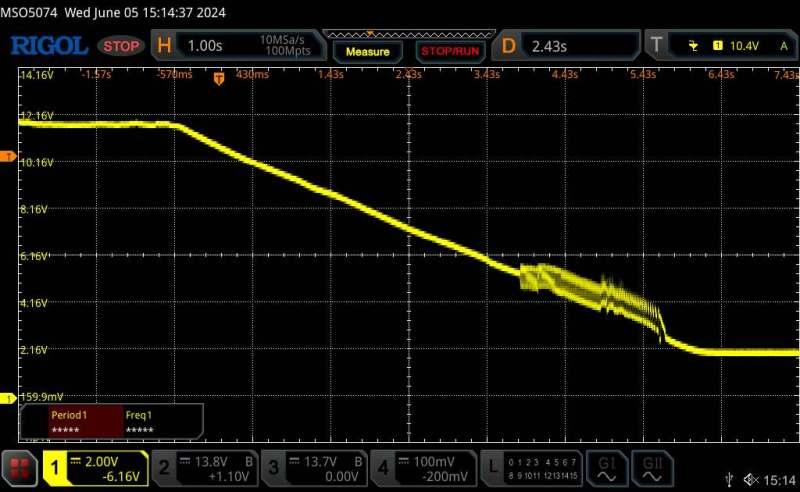Open the trigger T 10.4V settings

tap(720, 45)
